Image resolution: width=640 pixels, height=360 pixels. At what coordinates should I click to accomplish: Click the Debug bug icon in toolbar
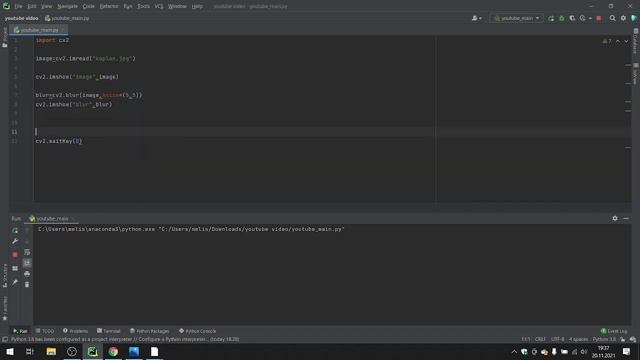click(562, 18)
